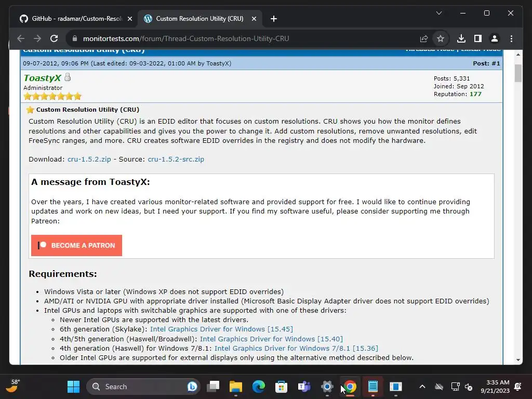Switch to Google Chrome on the taskbar

coord(350,387)
